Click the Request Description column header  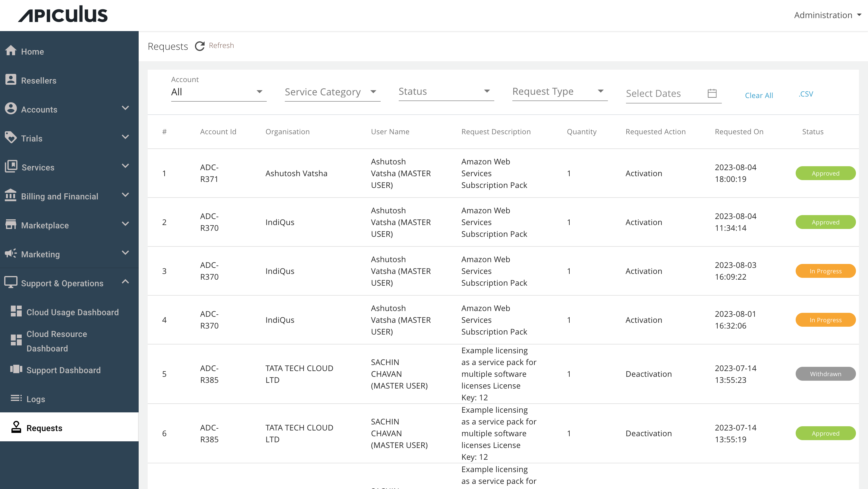tap(496, 132)
